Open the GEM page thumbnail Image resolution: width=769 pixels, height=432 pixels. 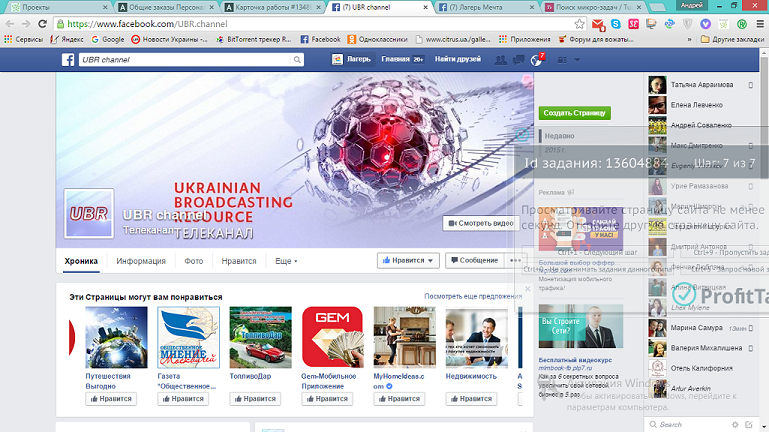click(x=333, y=337)
